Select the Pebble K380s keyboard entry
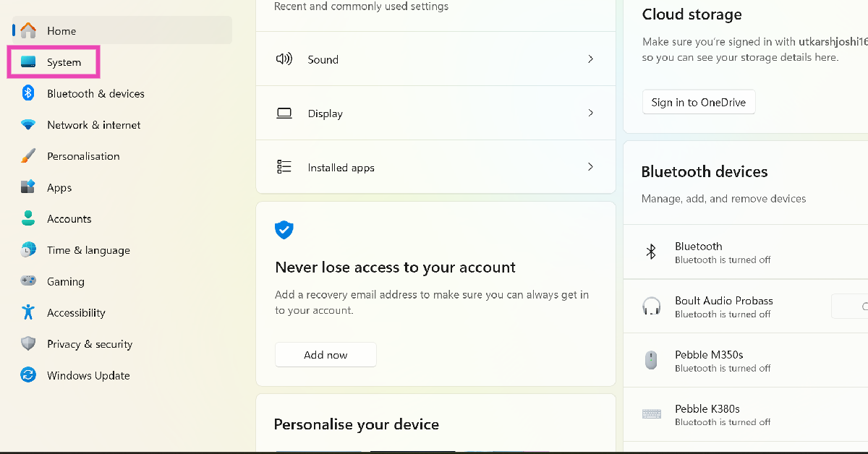This screenshot has width=868, height=454. (x=707, y=414)
